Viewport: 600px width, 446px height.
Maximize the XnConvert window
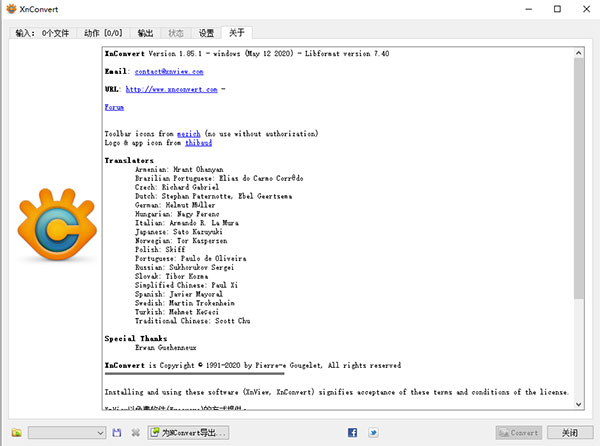558,9
